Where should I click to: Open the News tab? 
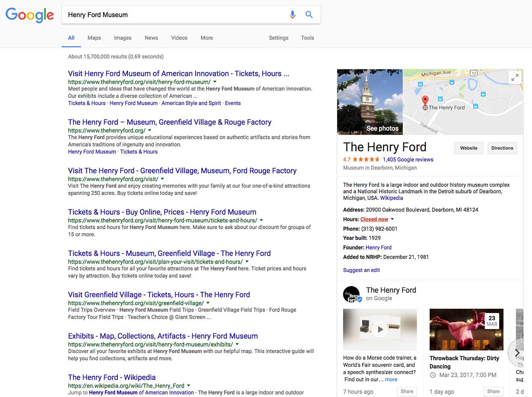[151, 38]
